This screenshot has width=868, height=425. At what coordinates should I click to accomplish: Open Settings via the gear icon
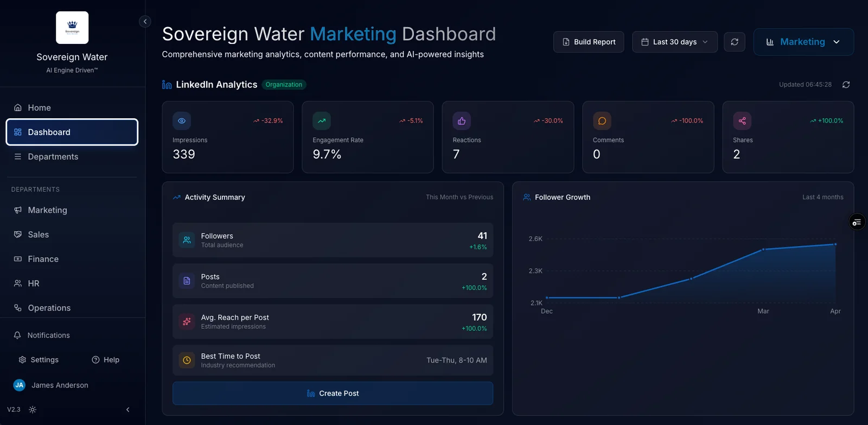click(x=22, y=360)
